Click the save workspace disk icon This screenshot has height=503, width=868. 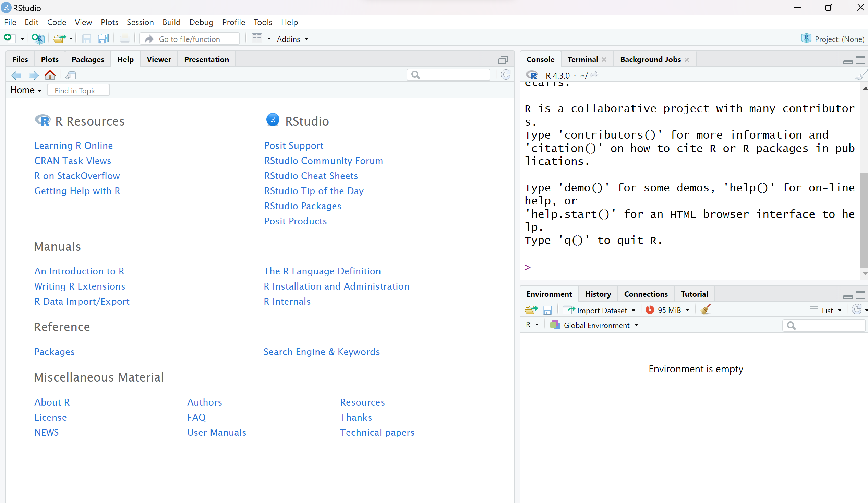(547, 310)
